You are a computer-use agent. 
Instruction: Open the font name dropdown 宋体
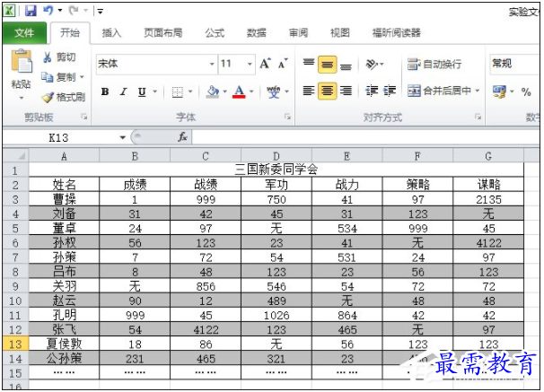212,64
